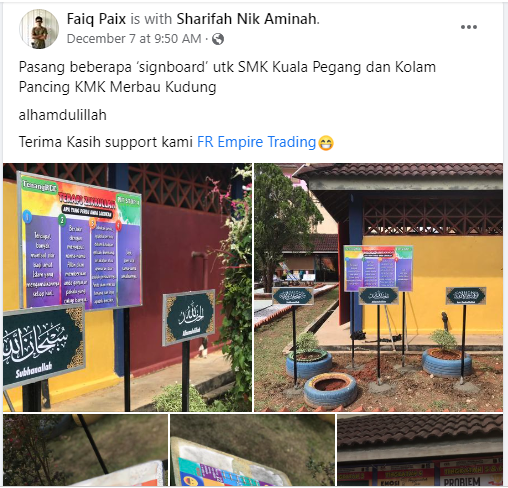The image size is (508, 488).
Task: Click the grinning emoji after FR Empire Trading
Action: tap(326, 143)
